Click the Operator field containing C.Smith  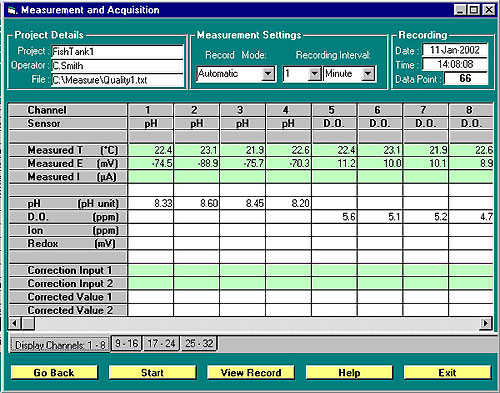pyautogui.click(x=117, y=66)
